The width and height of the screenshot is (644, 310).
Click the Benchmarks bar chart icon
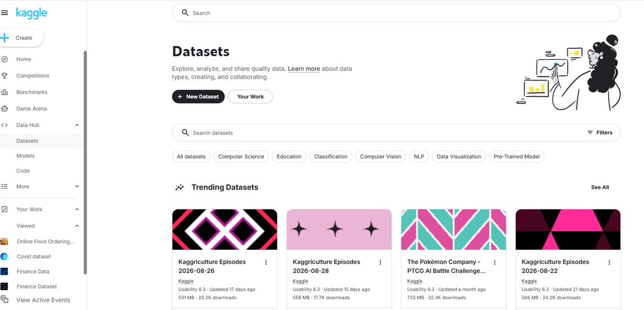[4, 92]
